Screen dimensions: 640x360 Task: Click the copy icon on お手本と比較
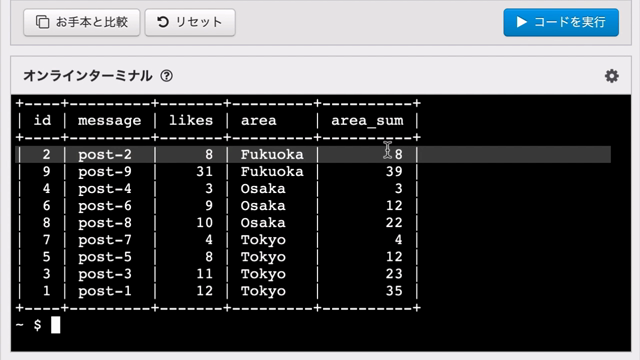coord(42,22)
